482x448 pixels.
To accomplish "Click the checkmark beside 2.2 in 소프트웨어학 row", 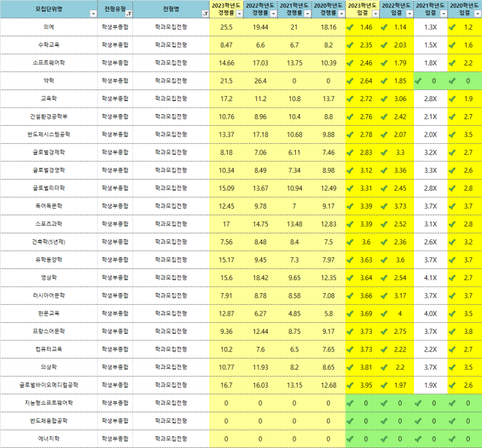I will coord(452,64).
